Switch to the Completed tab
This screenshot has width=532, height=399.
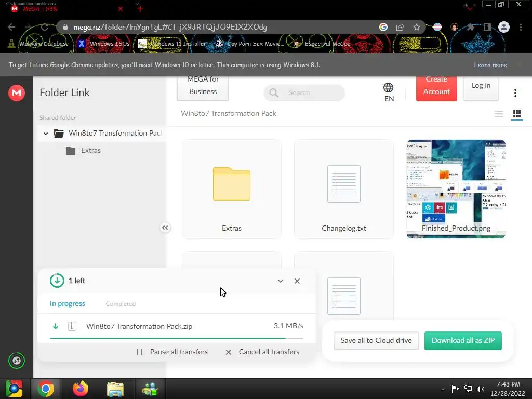point(121,304)
